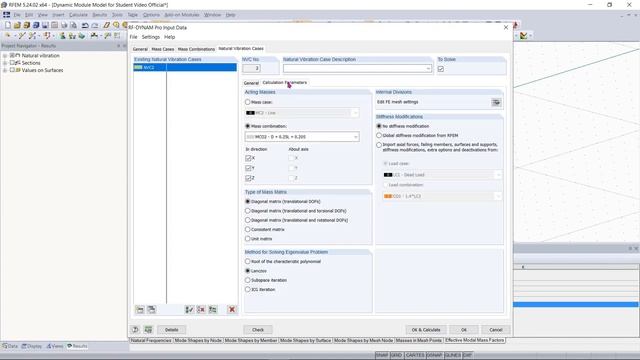Click the print icon in RFEM toolbar

64,25
